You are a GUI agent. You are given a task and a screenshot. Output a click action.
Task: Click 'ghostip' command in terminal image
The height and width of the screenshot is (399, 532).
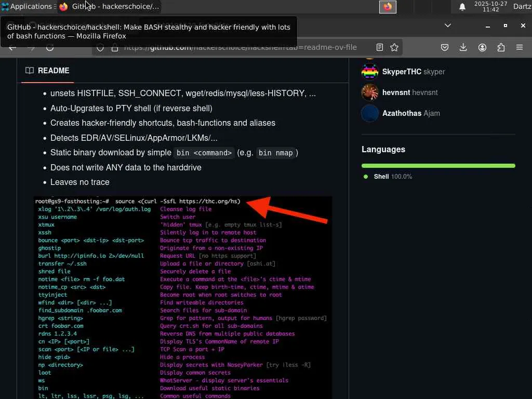tap(49, 248)
